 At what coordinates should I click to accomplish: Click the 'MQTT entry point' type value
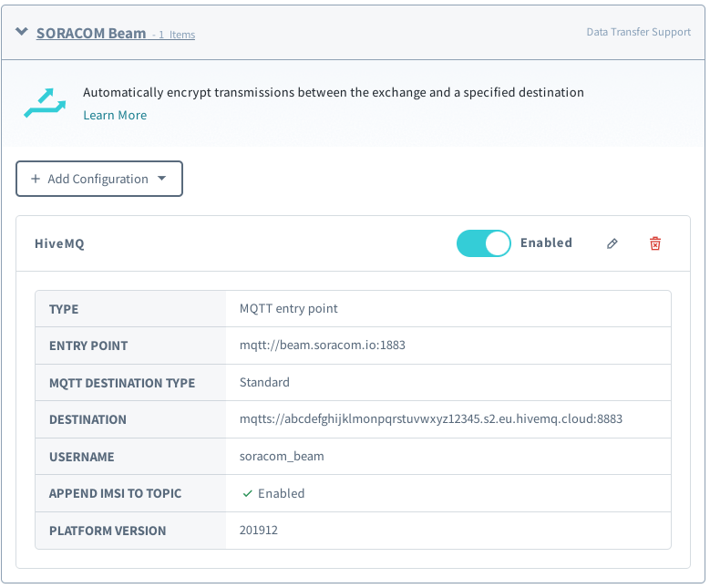(x=288, y=309)
